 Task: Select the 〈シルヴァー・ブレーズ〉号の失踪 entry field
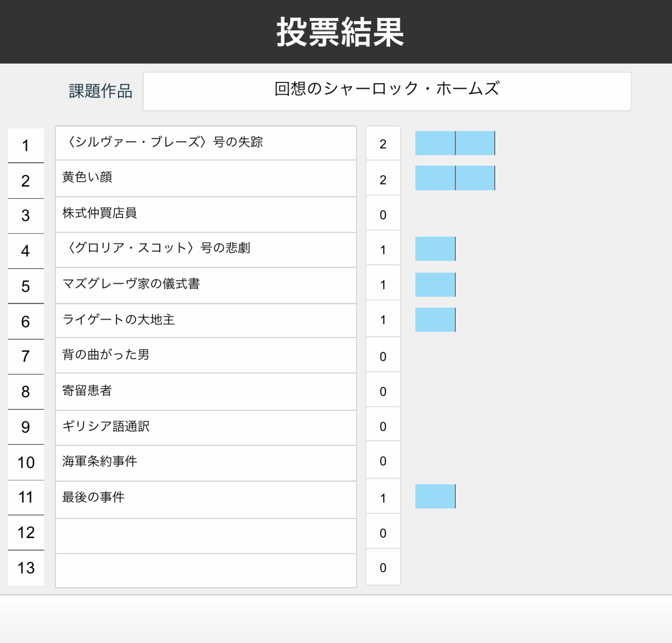[205, 143]
